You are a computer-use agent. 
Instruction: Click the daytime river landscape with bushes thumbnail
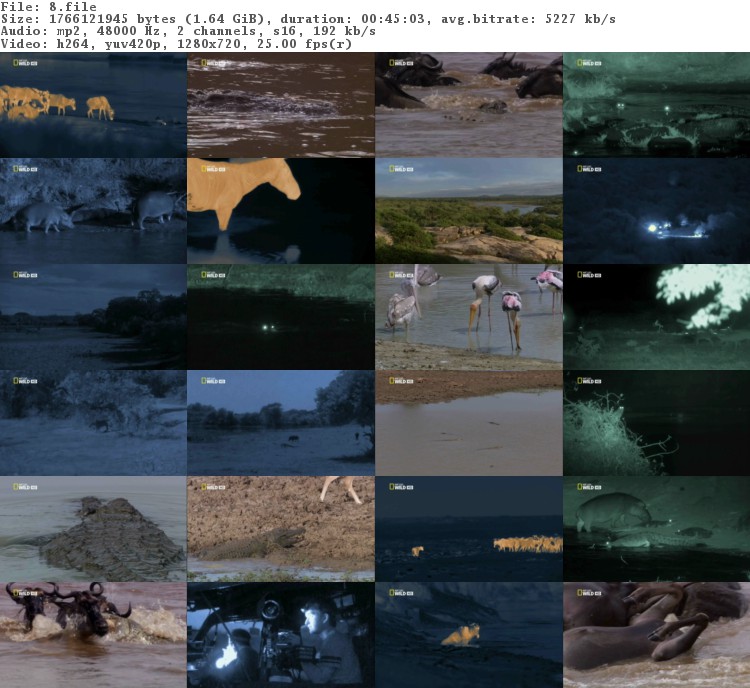pyautogui.click(x=468, y=211)
